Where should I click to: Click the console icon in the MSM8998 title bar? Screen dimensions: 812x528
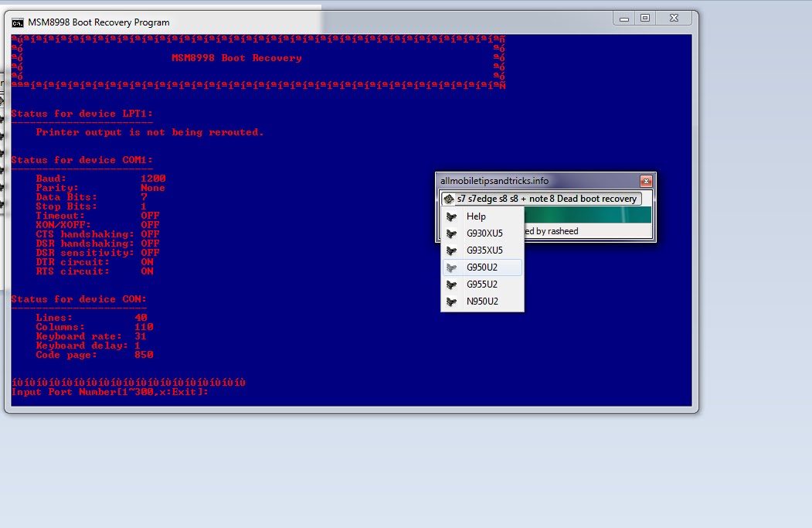tap(18, 22)
